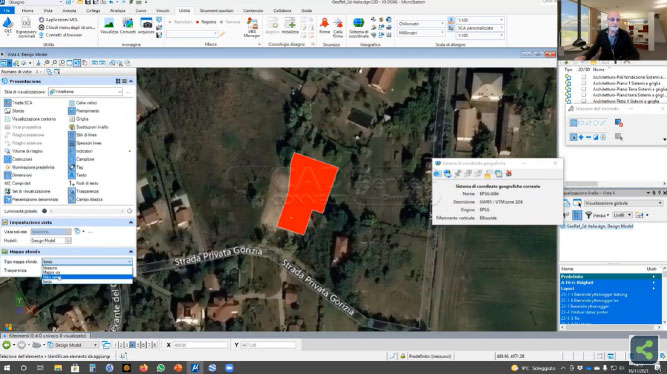This screenshot has width=667, height=374.
Task: Click the Zoom app in the taskbar
Action: 229,368
